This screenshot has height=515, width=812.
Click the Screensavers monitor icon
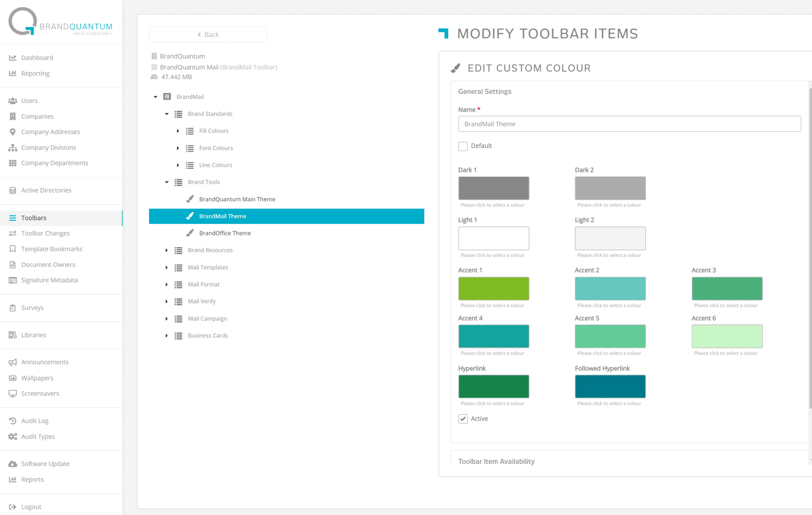point(13,394)
